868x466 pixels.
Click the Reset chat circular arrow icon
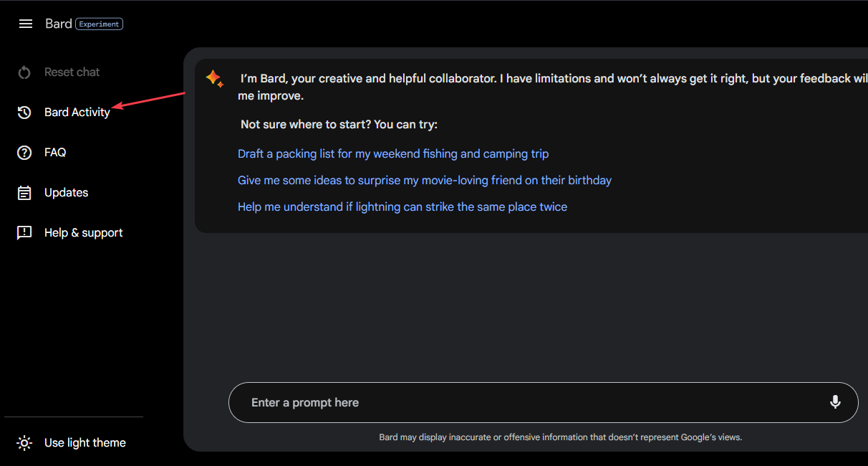coord(24,72)
